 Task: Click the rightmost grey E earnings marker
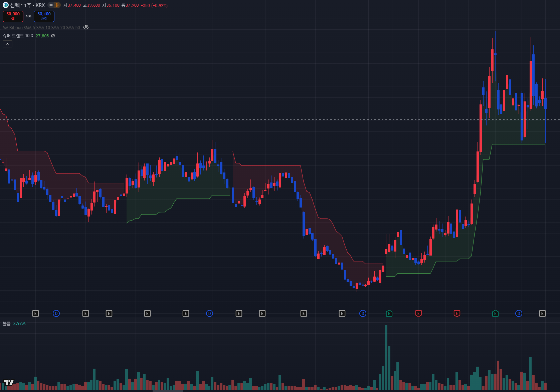542,313
